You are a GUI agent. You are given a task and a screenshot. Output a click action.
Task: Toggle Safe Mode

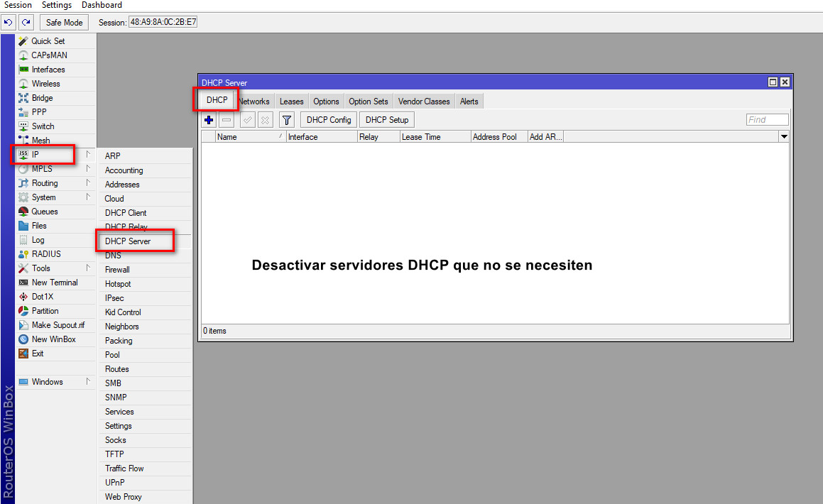63,22
